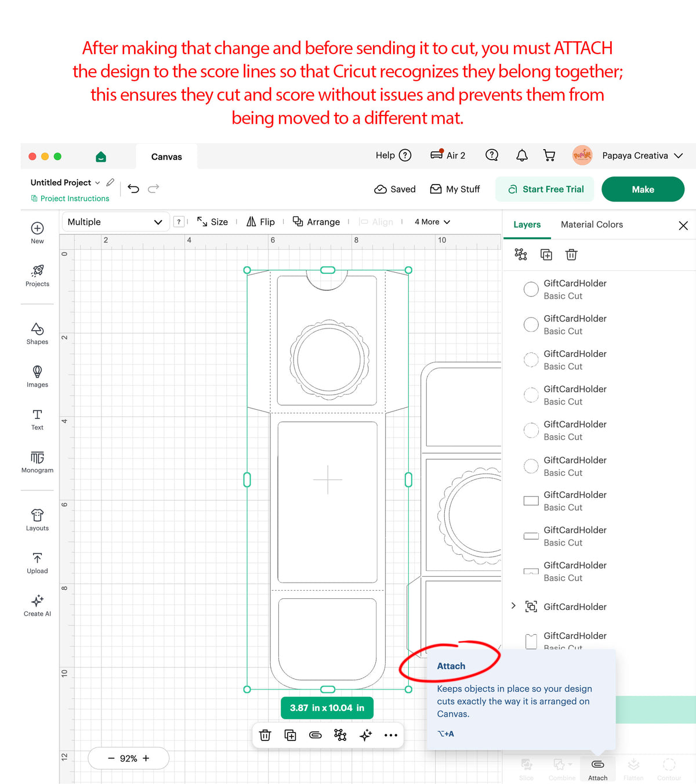
Task: Click the New project icon in the sidebar
Action: click(37, 232)
